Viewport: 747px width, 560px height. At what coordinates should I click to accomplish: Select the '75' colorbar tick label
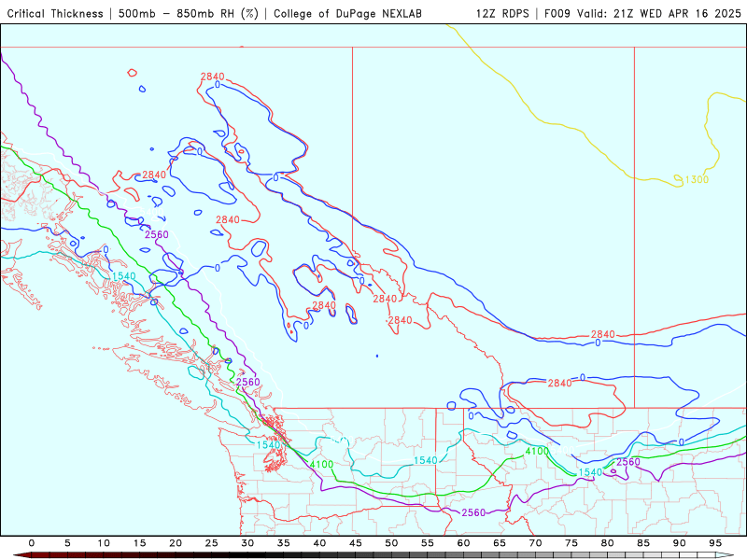(571, 543)
